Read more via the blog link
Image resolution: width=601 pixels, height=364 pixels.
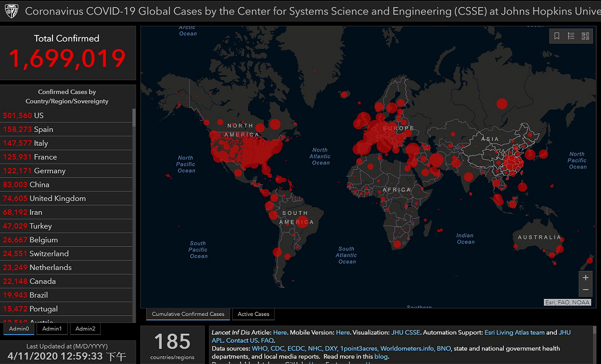(381, 356)
